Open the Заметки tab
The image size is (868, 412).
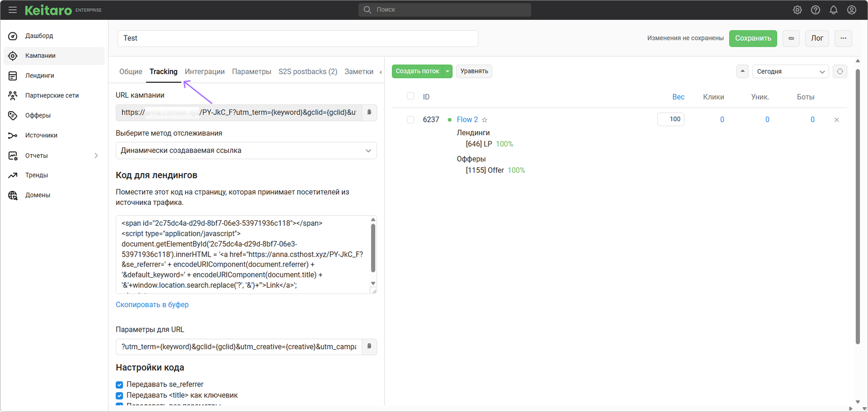pos(359,72)
